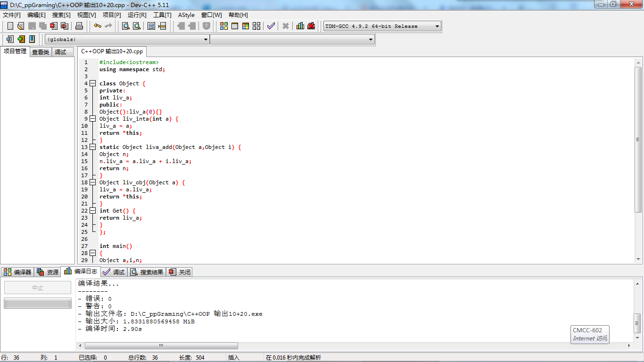Screen dimensions: 644x362
Task: Switch to the 搜索结果 bottom tab
Action: (147, 272)
